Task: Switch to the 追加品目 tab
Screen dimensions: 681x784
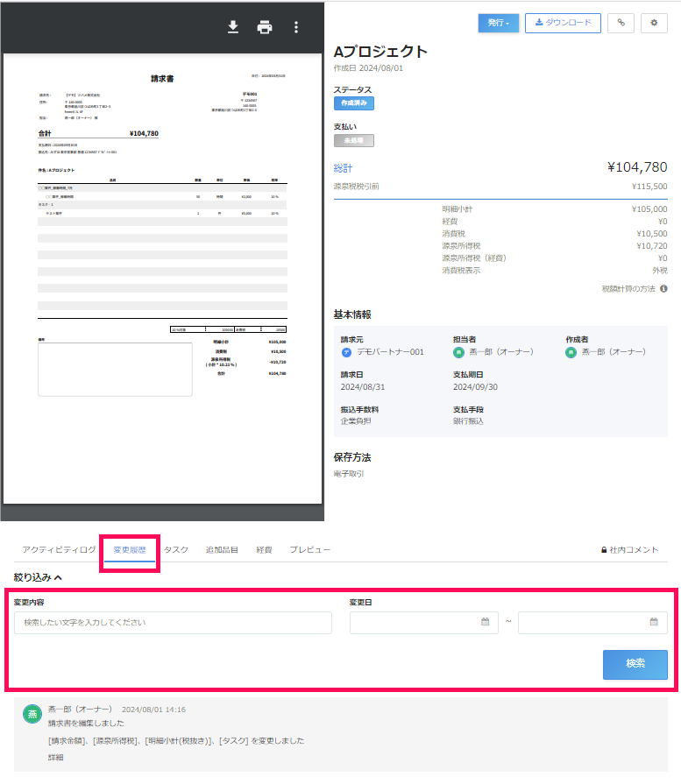Action: (x=222, y=549)
